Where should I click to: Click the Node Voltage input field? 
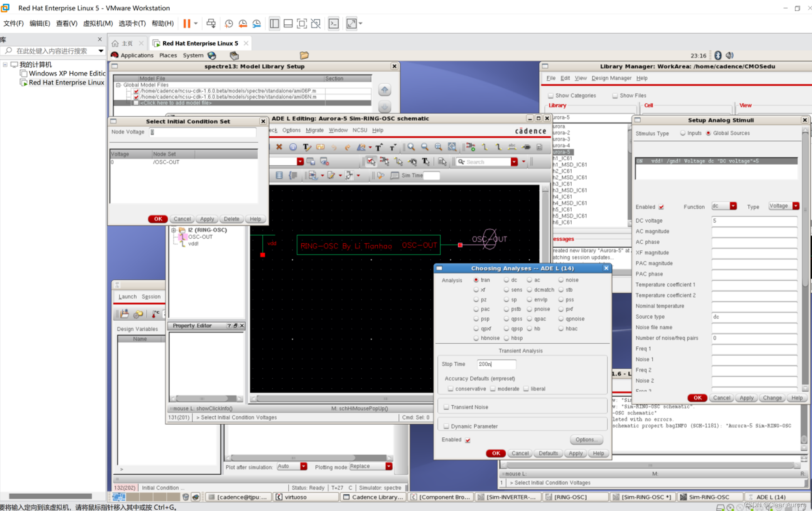(x=203, y=132)
